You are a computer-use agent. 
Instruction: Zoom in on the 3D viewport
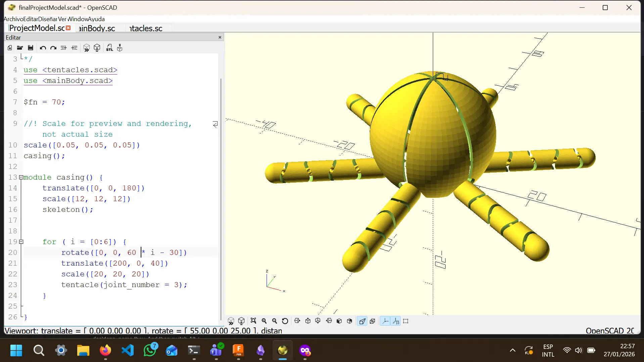coord(264,321)
